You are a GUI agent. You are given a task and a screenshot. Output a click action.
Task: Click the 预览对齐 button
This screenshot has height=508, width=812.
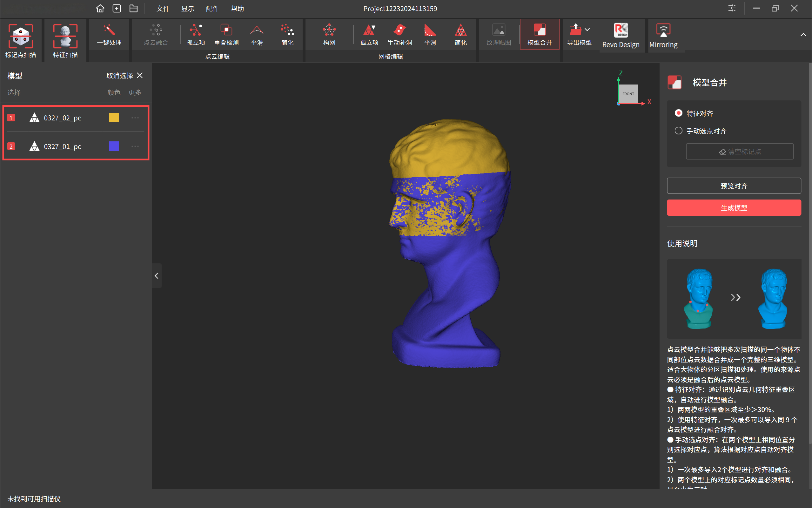coord(734,186)
